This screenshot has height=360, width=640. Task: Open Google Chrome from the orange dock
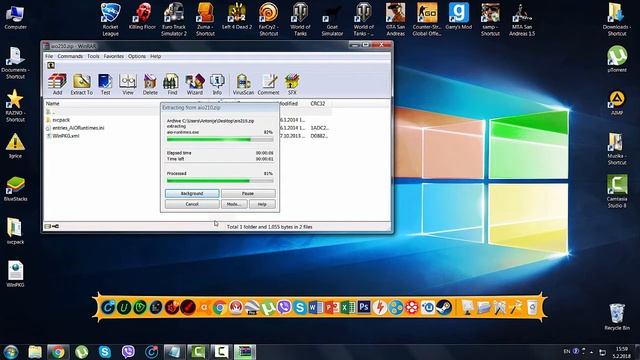click(x=219, y=307)
